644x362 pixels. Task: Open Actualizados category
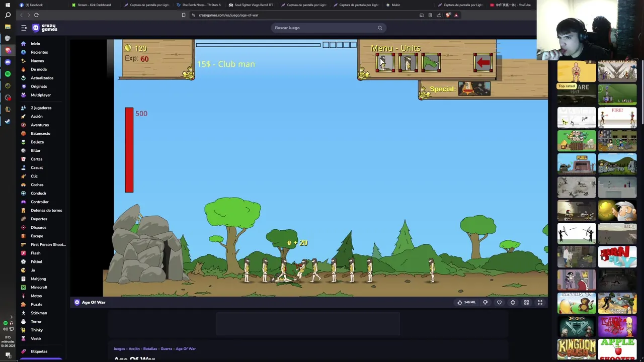coord(42,78)
